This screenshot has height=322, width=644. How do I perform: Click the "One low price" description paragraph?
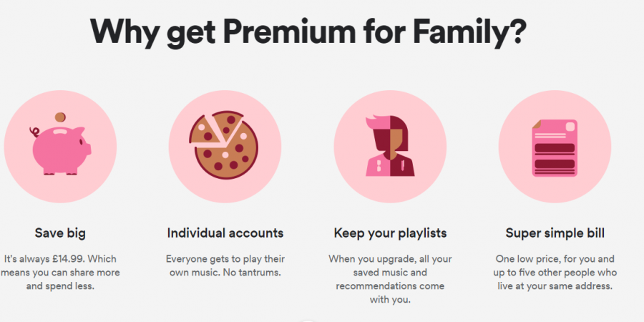555,273
